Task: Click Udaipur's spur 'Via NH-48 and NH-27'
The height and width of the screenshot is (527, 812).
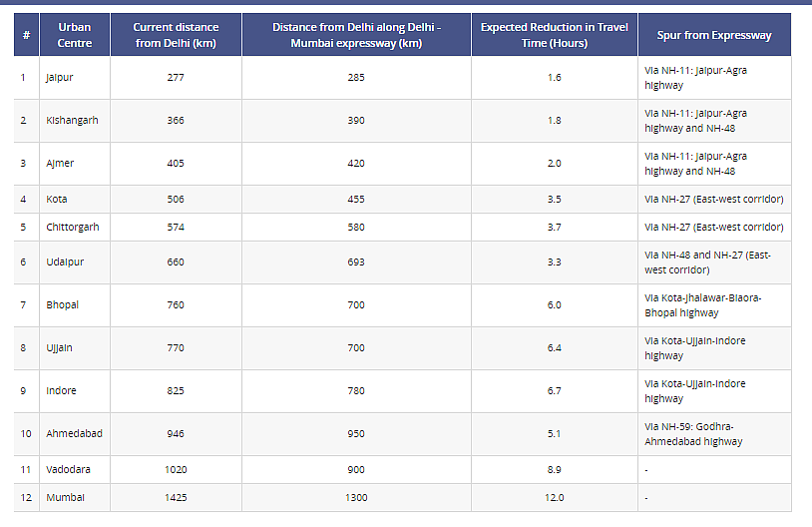Action: [707, 263]
